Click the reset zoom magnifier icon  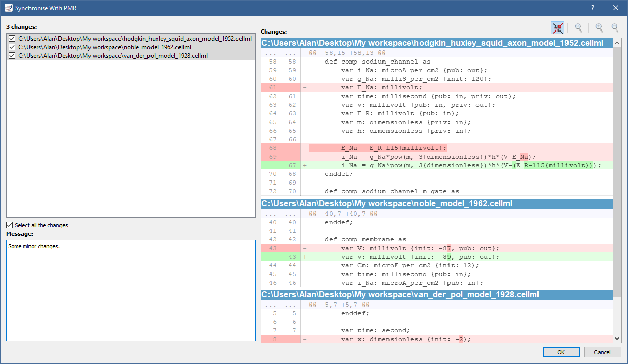(578, 28)
